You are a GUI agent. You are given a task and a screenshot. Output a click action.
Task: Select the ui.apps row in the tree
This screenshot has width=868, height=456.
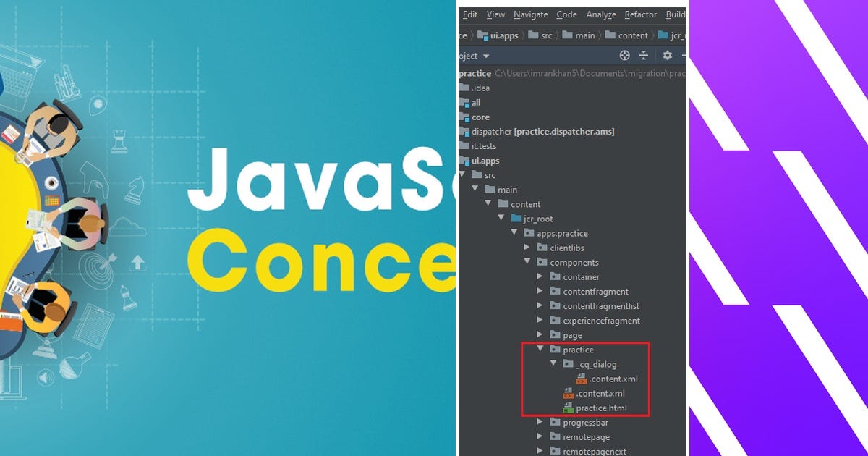(x=572, y=161)
